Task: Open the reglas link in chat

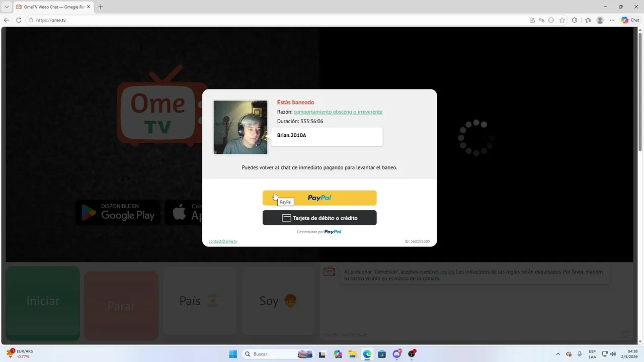Action: pyautogui.click(x=447, y=271)
